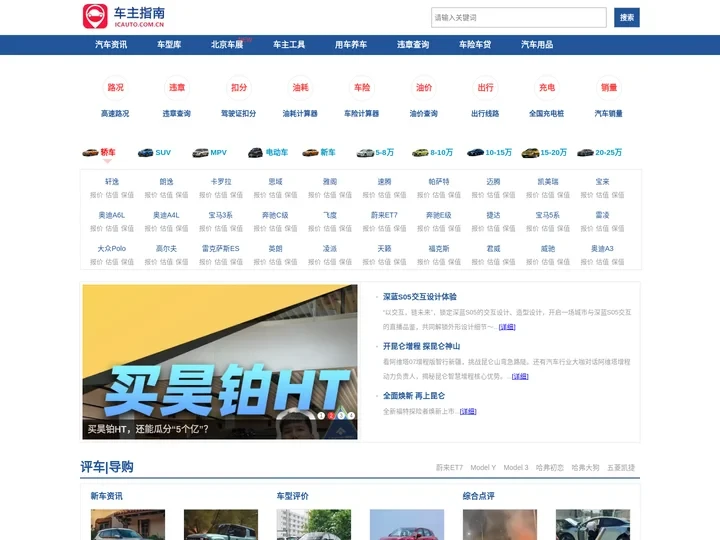Open the 开昆仑增程 探昆仑神山 article
The image size is (720, 540).
(422, 346)
